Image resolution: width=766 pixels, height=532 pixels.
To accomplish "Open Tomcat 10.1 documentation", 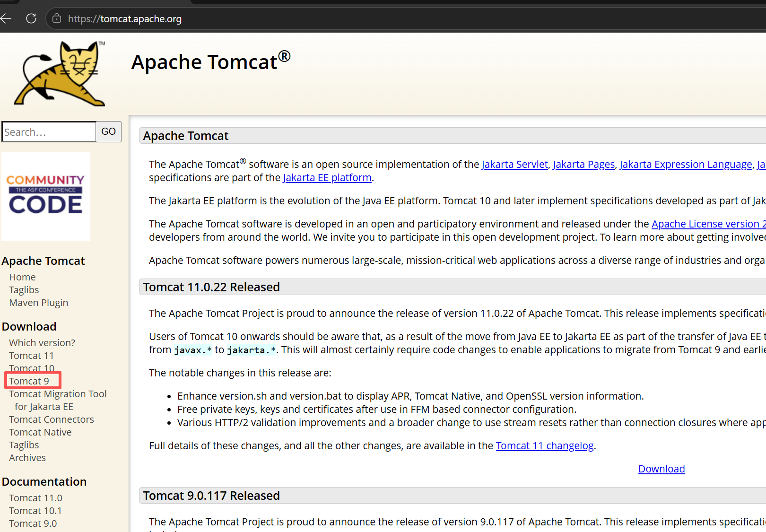I will pyautogui.click(x=35, y=511).
